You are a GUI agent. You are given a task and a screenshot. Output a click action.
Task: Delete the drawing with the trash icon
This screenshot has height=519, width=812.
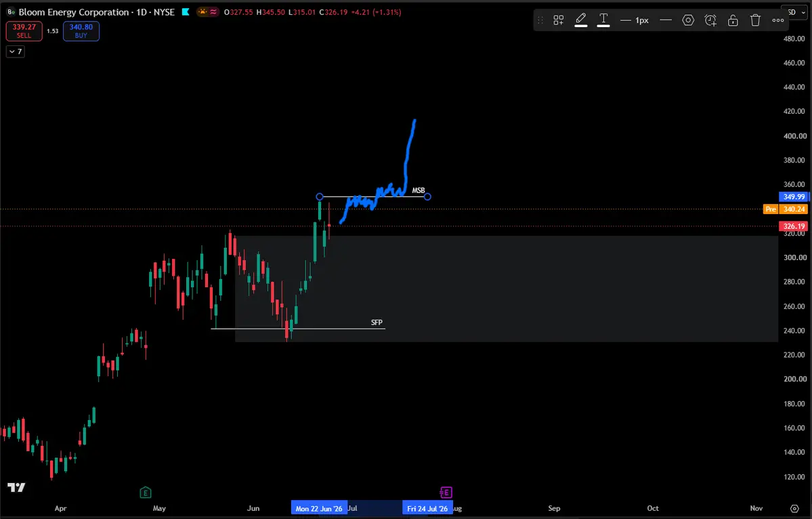(x=755, y=20)
